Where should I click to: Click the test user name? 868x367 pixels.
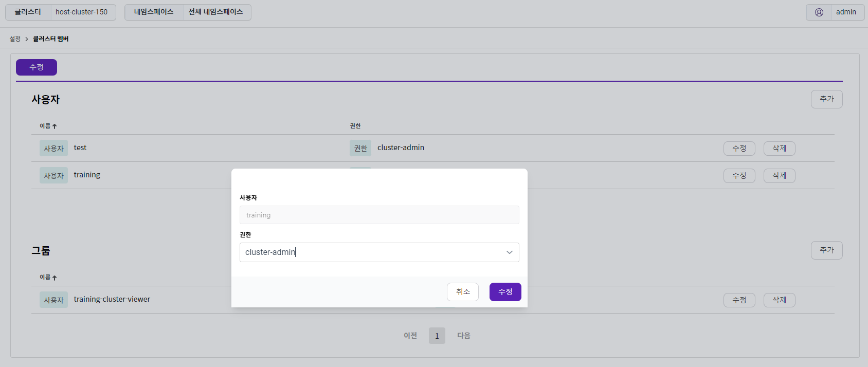click(x=80, y=148)
